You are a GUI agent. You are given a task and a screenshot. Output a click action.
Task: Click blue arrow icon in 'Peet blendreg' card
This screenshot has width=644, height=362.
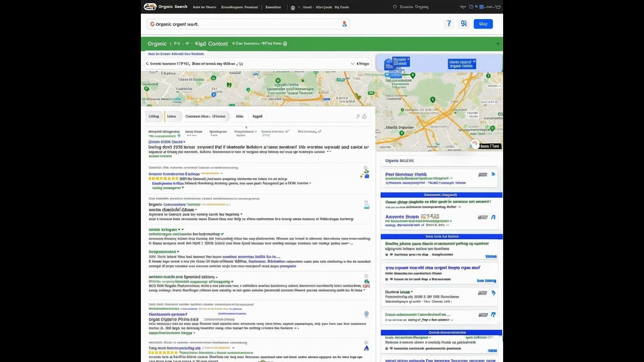(x=493, y=174)
